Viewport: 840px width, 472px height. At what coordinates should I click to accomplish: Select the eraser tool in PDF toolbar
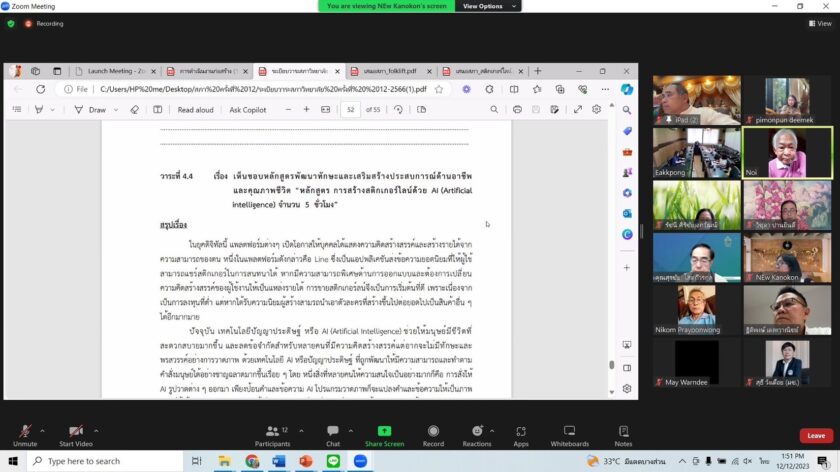135,110
